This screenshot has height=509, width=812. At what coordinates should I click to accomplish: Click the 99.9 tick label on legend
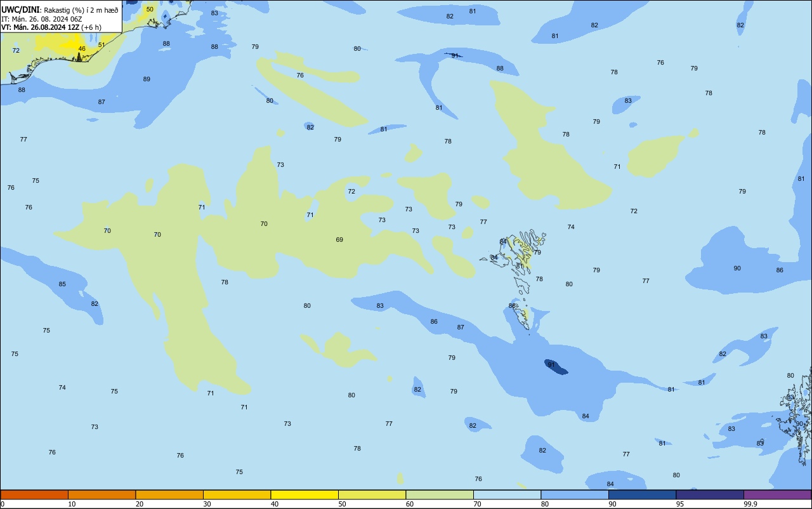[752, 504]
